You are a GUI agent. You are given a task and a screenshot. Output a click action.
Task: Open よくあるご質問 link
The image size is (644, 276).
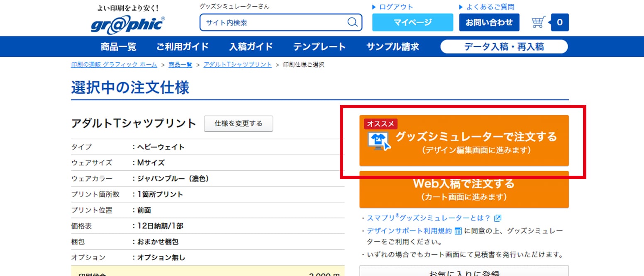coord(490,7)
